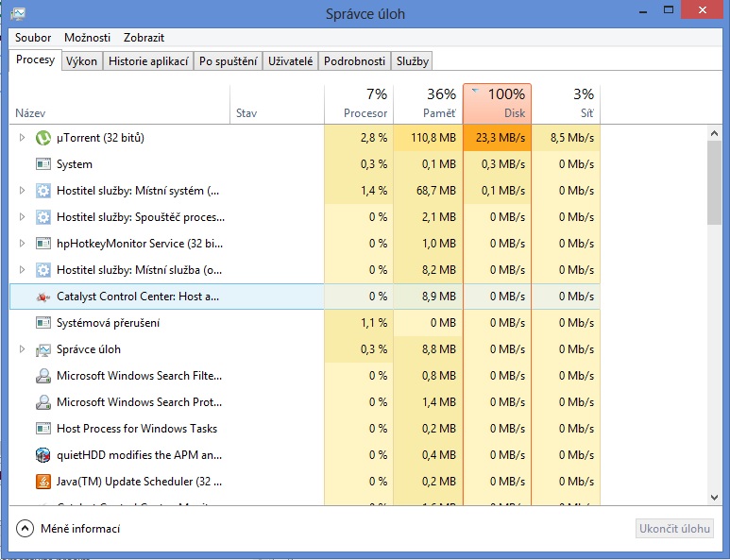This screenshot has width=730, height=560.
Task: Click quietHDD modifies the APM row name
Action: [139, 455]
